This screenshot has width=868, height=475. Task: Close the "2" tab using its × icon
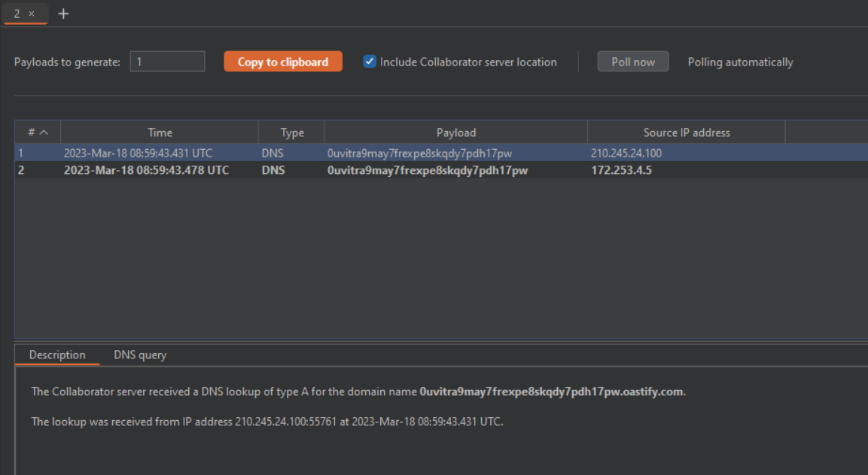(30, 13)
